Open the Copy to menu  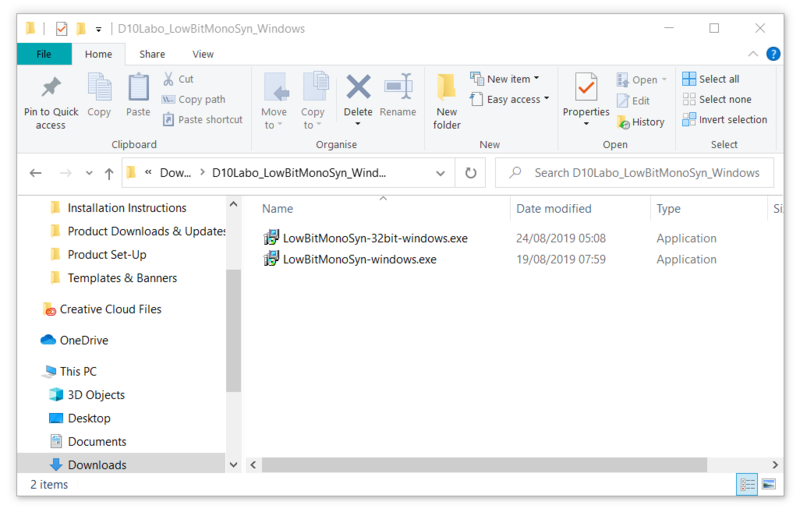click(x=313, y=101)
